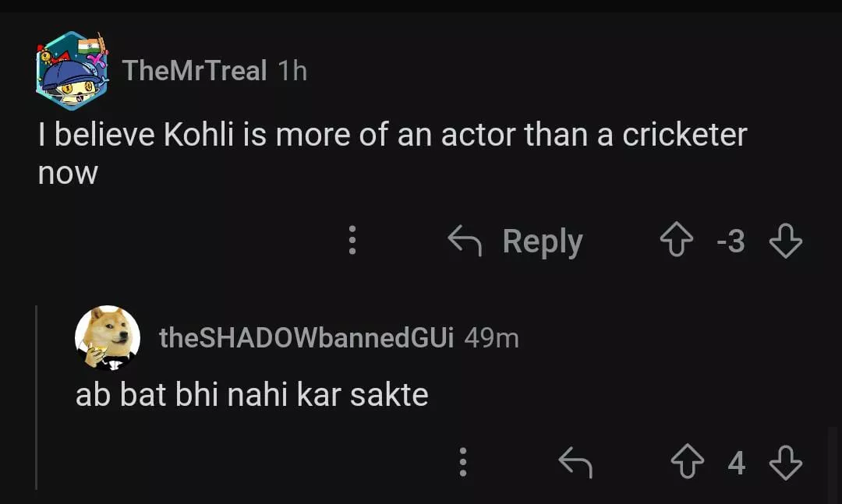Collapse the reply thread using the vertical line
The image size is (842, 504).
click(37, 397)
